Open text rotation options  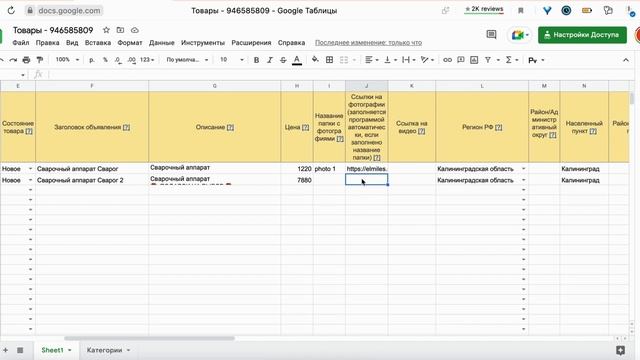tap(427, 60)
